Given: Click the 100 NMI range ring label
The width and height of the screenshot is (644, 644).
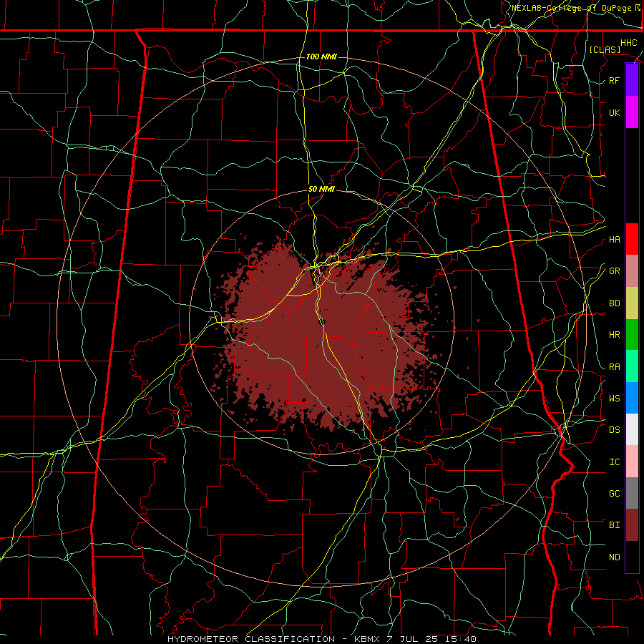Looking at the screenshot, I should (321, 57).
